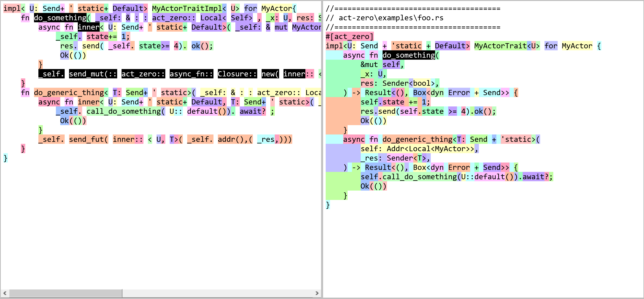Click 'MyActorTraitImpl<' in the left pane
This screenshot has height=299, width=644.
(x=189, y=9)
